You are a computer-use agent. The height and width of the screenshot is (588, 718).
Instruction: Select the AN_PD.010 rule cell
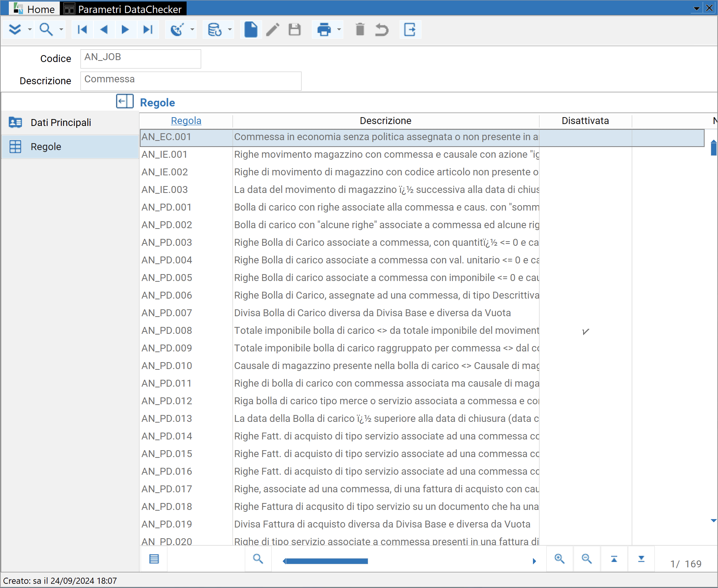pos(186,366)
